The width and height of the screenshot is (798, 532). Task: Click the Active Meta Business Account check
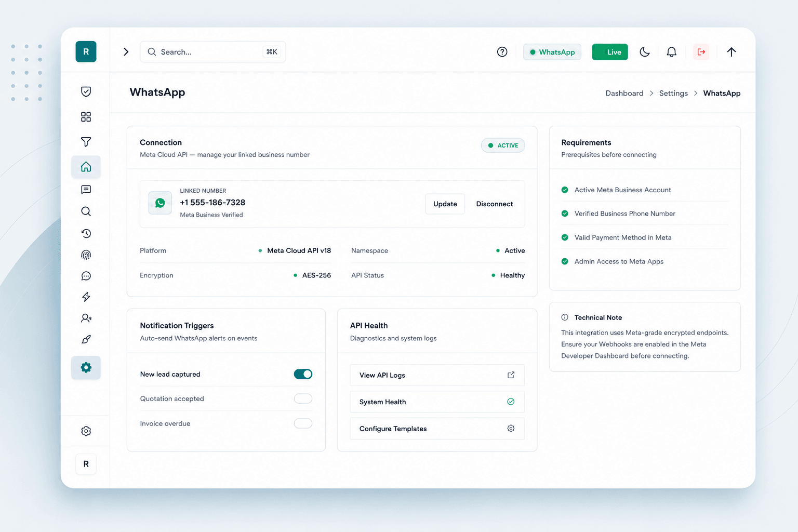pyautogui.click(x=565, y=190)
